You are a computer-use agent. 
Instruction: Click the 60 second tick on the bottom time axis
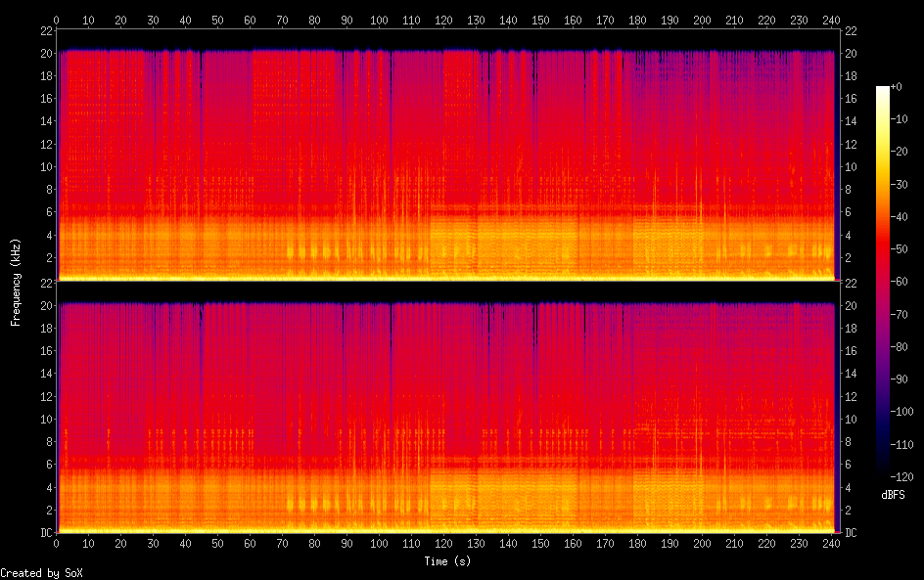click(x=250, y=544)
